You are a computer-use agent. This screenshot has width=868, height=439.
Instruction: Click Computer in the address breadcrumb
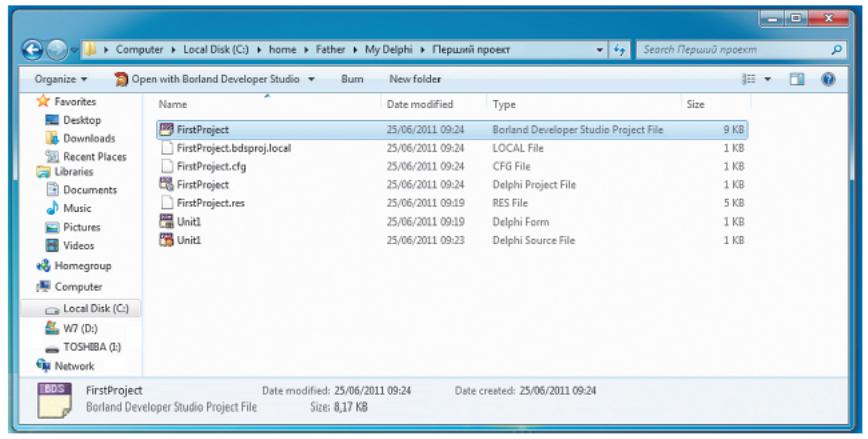tap(140, 50)
